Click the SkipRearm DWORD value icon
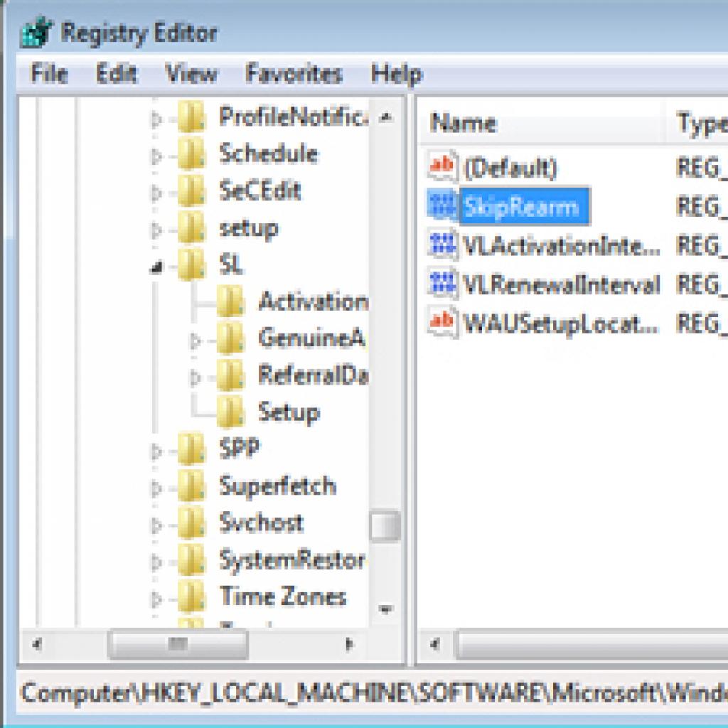 click(443, 205)
